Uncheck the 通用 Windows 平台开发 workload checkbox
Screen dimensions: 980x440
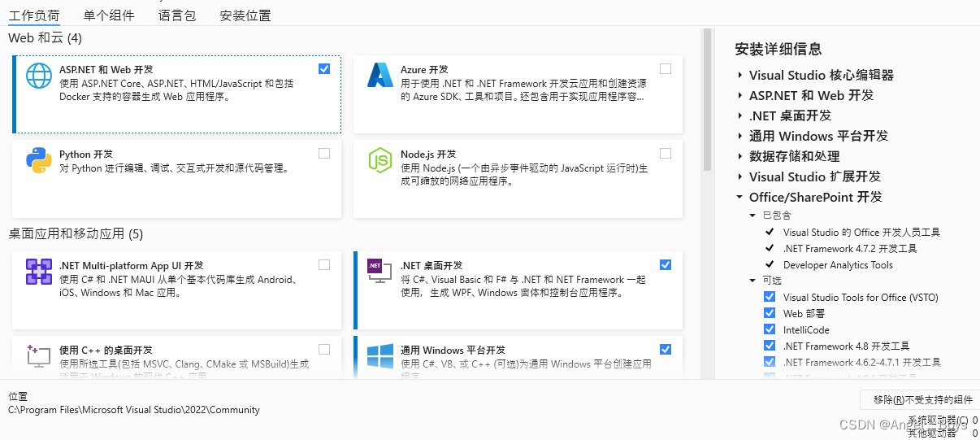click(x=666, y=349)
